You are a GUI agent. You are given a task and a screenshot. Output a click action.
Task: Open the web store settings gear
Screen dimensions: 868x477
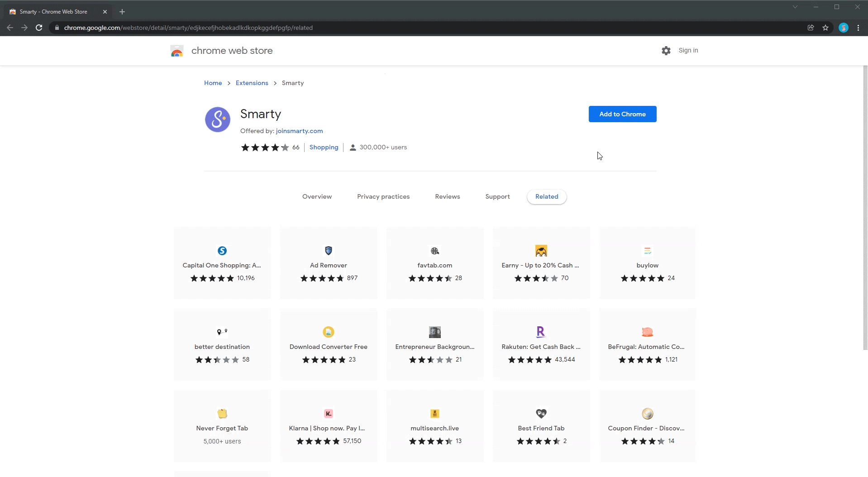coord(666,50)
